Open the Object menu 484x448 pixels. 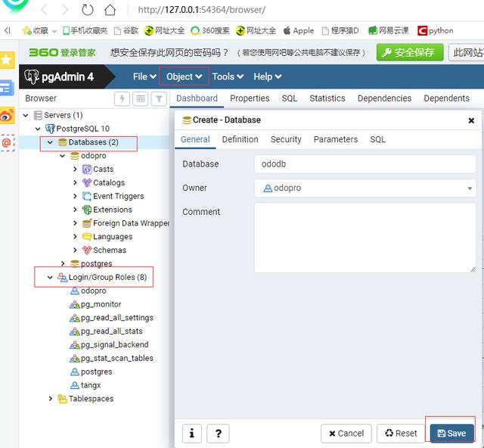click(x=184, y=76)
